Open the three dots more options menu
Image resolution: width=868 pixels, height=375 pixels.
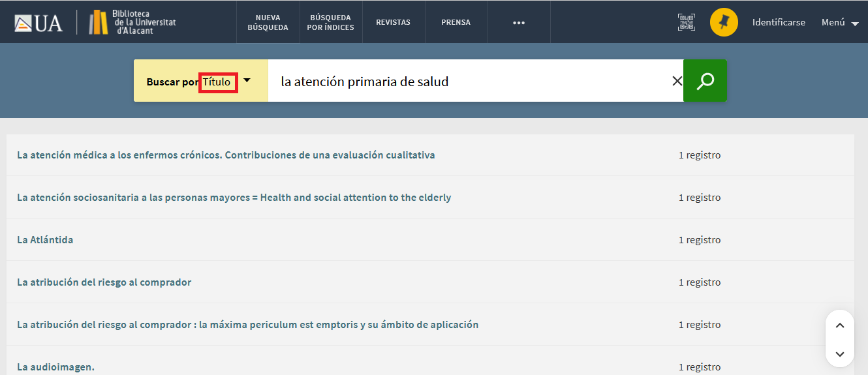[x=519, y=22]
